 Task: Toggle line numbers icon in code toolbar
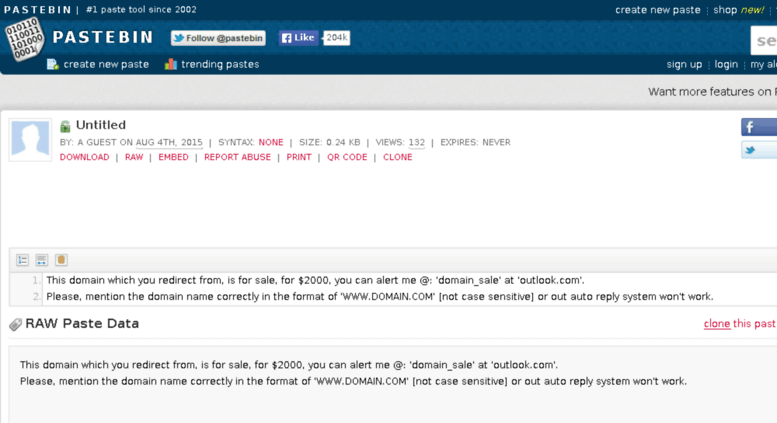coord(23,260)
